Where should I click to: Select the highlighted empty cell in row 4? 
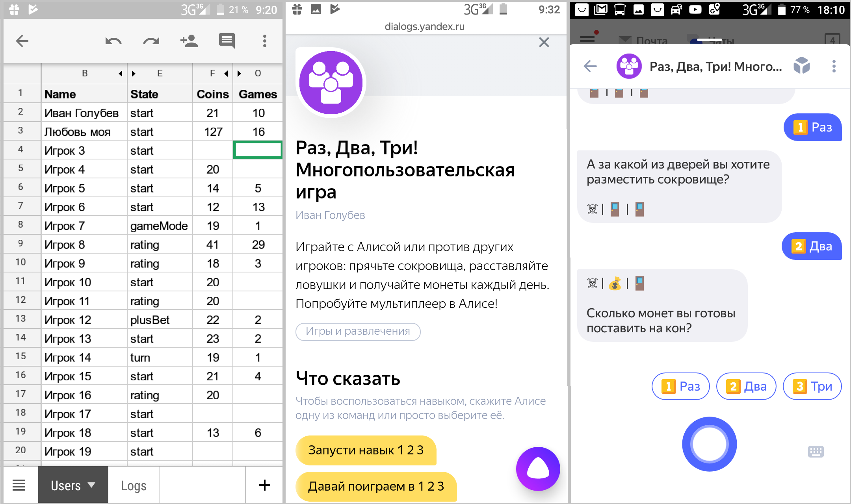(x=258, y=150)
